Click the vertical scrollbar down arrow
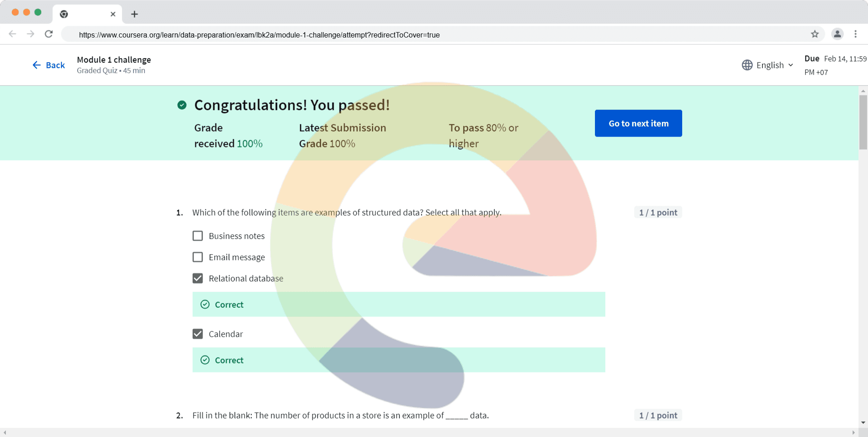Image resolution: width=868 pixels, height=437 pixels. pyautogui.click(x=863, y=423)
